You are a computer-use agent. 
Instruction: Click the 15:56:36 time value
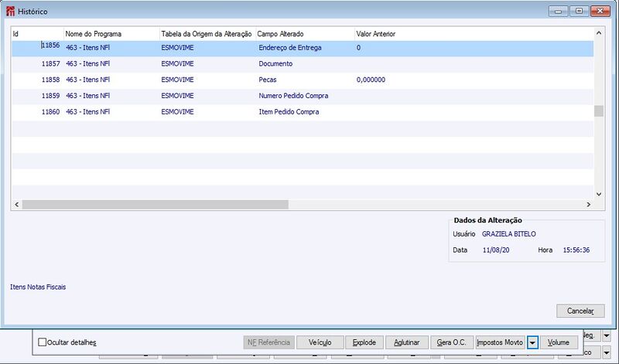pyautogui.click(x=576, y=250)
